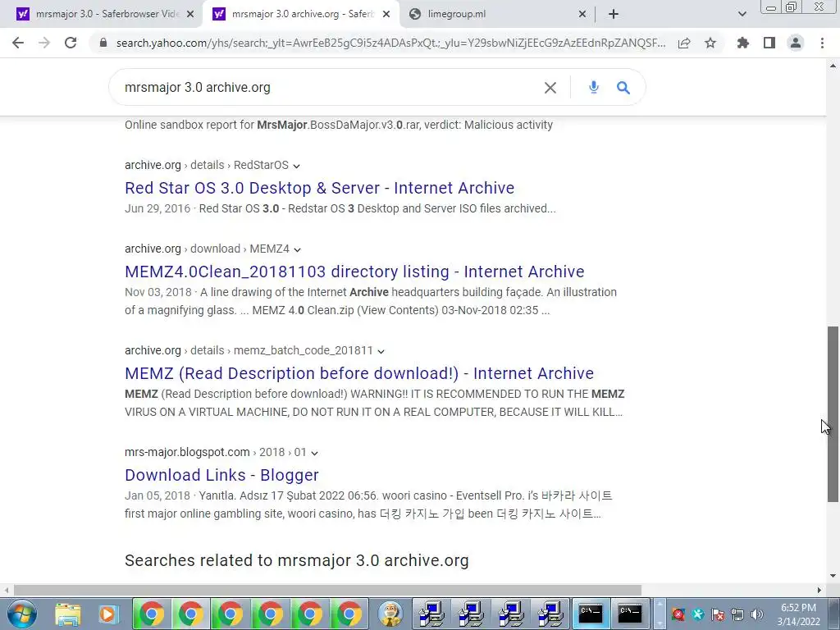Clear the search box with the X
The width and height of the screenshot is (840, 630).
[550, 87]
